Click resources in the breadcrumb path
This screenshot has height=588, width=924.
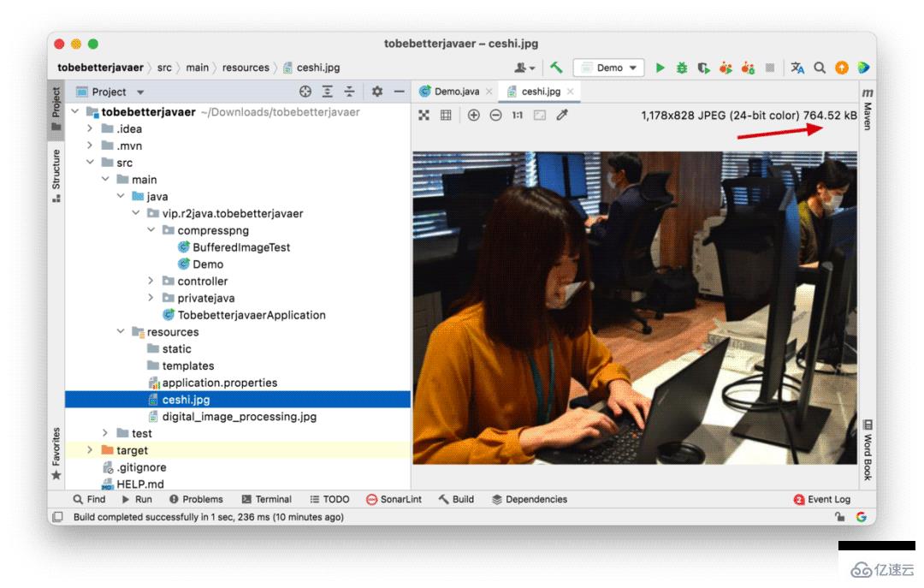(x=246, y=68)
